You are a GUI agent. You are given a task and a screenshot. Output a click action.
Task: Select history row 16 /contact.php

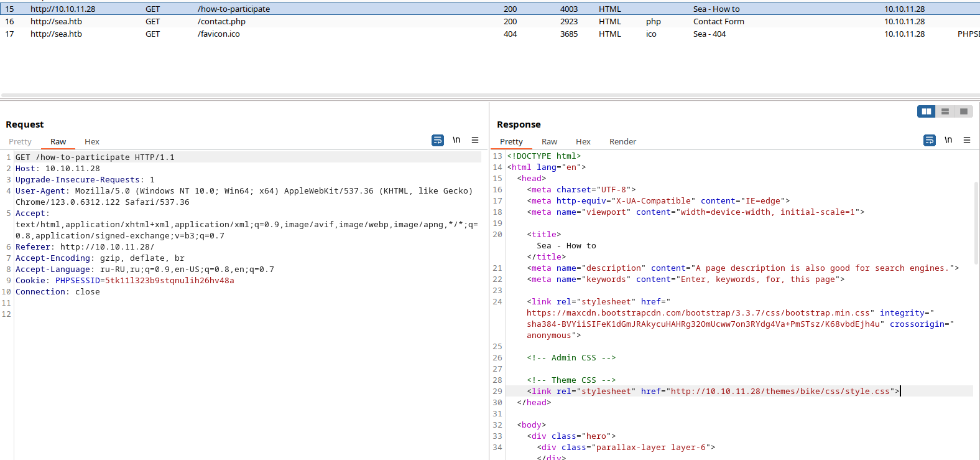490,21
